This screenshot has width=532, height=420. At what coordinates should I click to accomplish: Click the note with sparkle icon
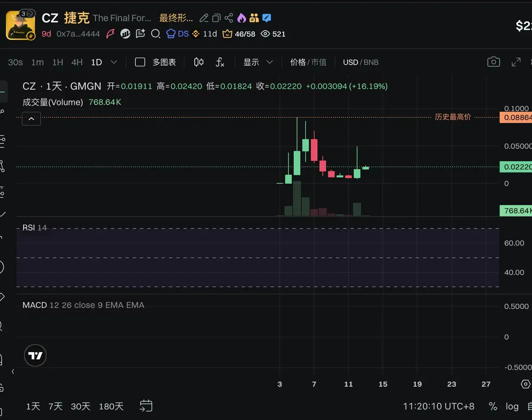point(141,34)
